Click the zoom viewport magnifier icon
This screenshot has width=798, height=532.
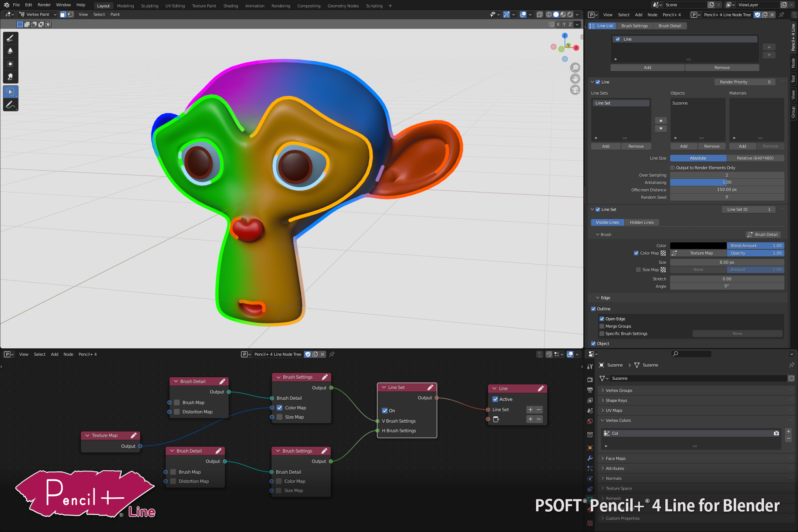pyautogui.click(x=575, y=68)
